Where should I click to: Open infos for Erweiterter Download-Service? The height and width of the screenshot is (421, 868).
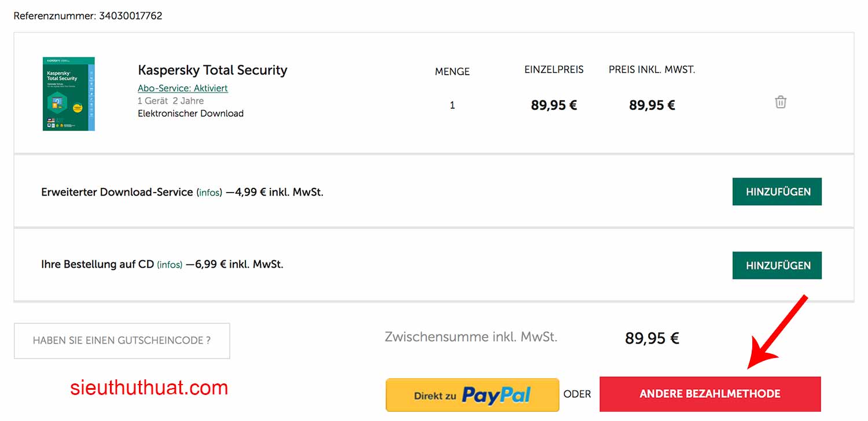tap(209, 193)
